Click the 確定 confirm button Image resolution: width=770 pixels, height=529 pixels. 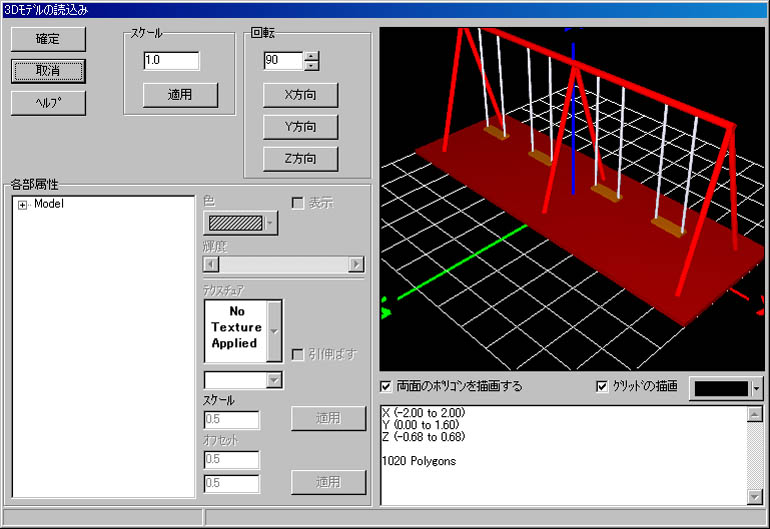pos(48,39)
